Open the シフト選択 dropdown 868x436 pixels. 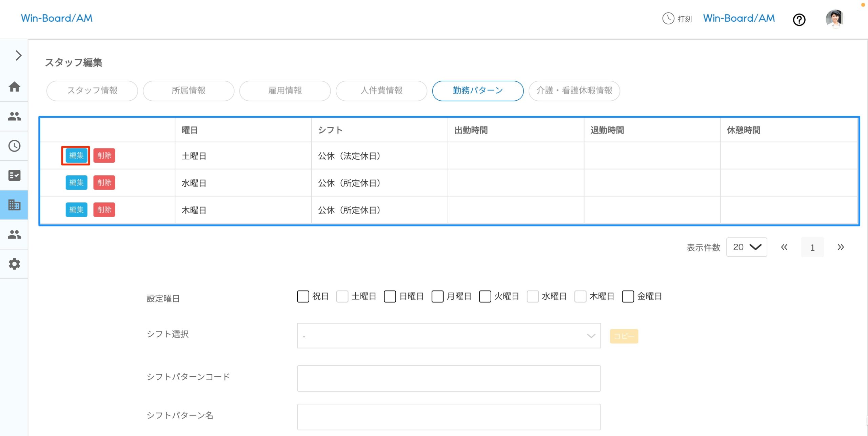click(x=449, y=336)
